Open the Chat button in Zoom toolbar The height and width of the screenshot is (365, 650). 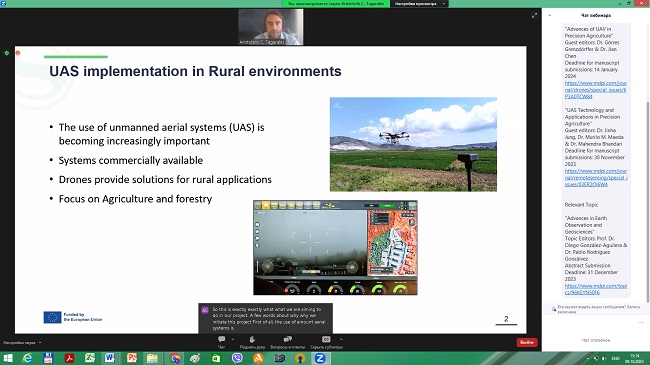point(222,342)
